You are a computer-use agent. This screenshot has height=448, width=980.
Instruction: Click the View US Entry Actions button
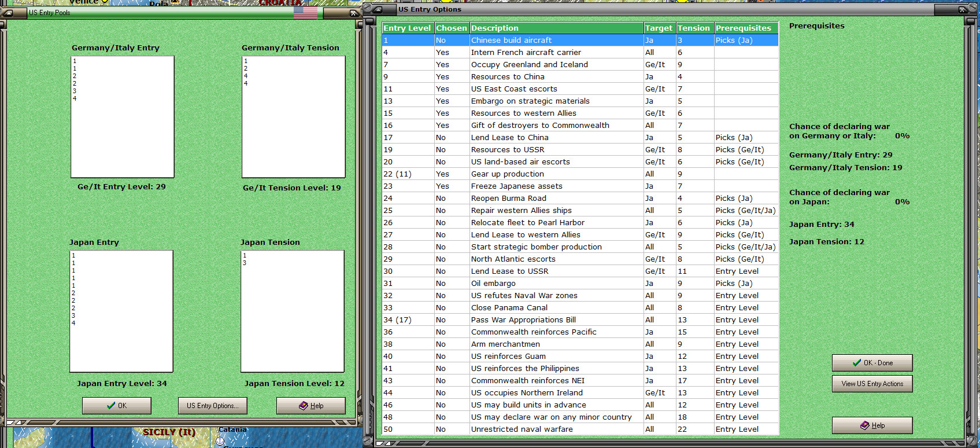point(872,384)
